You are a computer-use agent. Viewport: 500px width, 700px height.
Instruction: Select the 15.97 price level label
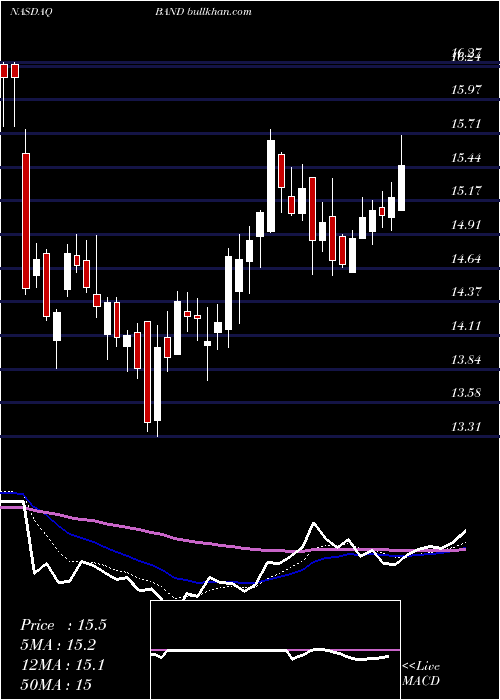(x=466, y=90)
